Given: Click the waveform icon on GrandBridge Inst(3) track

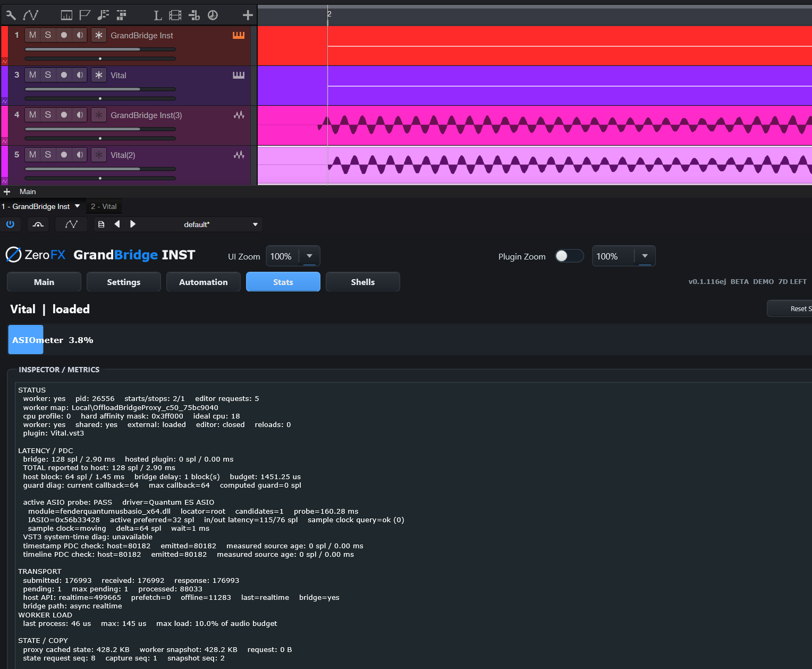Looking at the screenshot, I should point(239,115).
